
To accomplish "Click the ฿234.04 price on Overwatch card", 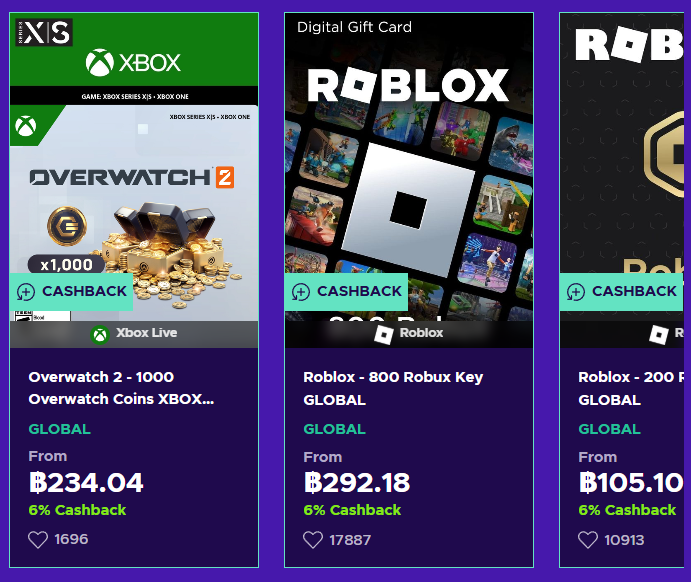I will 86,483.
